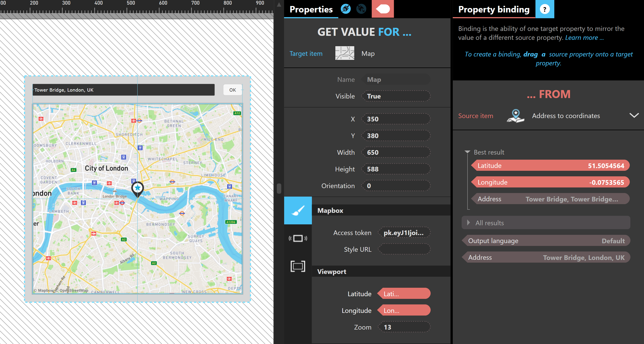Click the Address to coordinates source icon
Screen dimensions: 644x344
515,116
